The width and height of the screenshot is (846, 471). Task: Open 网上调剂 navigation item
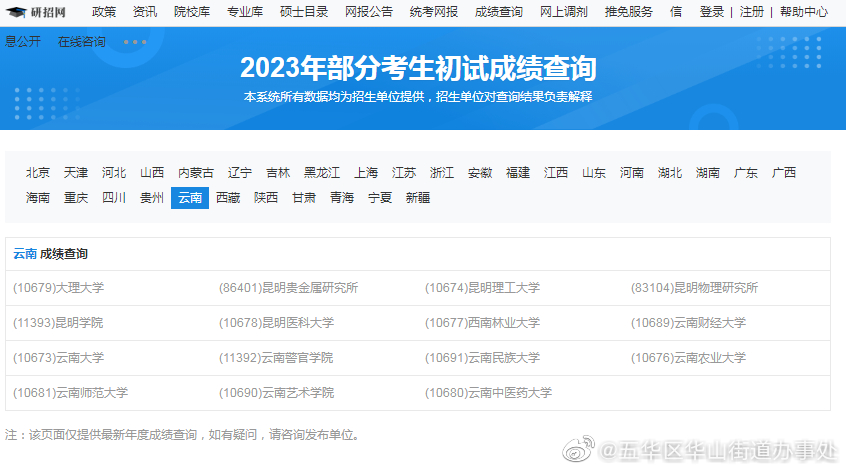click(x=563, y=12)
